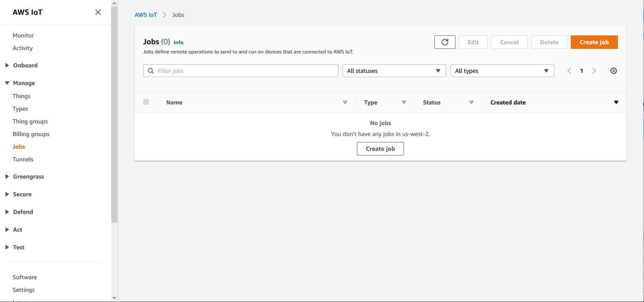Select all jobs checkbox in header
Image resolution: width=644 pixels, height=302 pixels.
pos(146,102)
